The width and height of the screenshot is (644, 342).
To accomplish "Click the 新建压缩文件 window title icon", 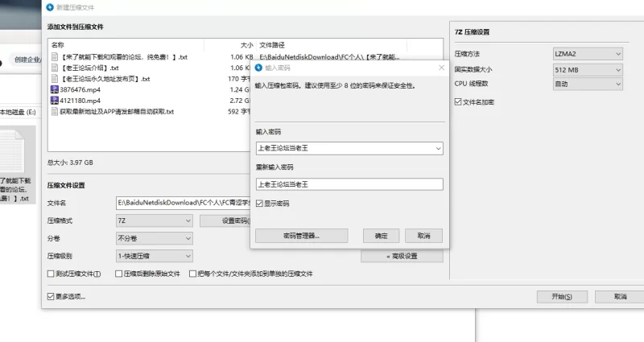I will 52,7.
